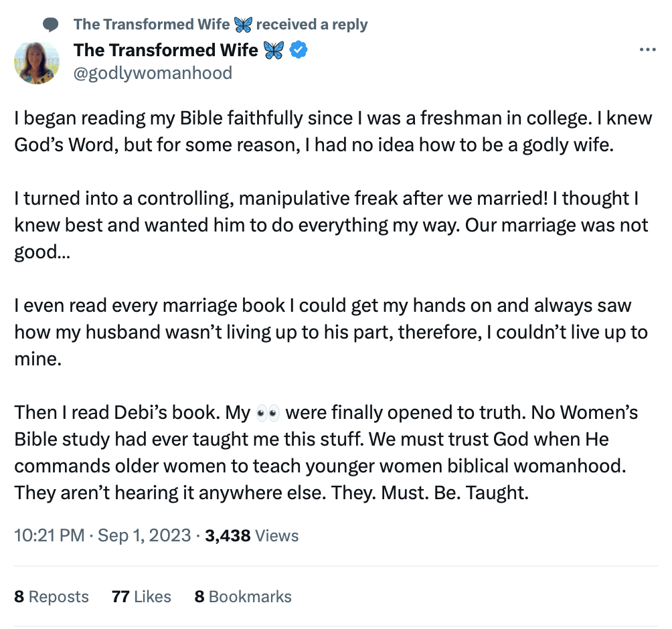Viewport: 672px width, 629px height.
Task: Click the sentence "They. Must. Be. Taught."
Action: 455,493
